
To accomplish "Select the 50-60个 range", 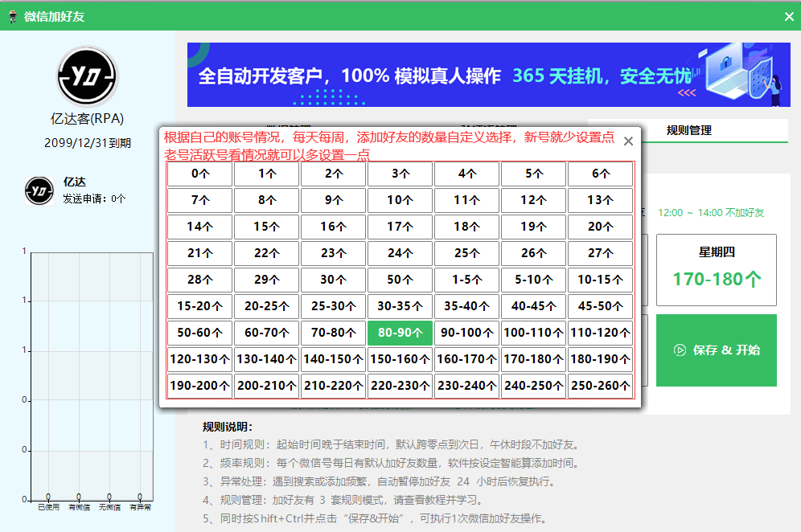I will point(199,333).
